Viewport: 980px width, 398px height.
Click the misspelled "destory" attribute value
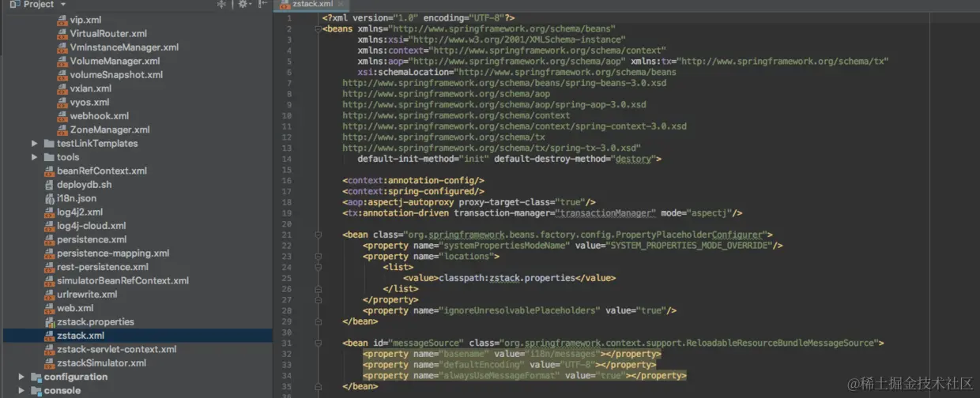tap(635, 159)
